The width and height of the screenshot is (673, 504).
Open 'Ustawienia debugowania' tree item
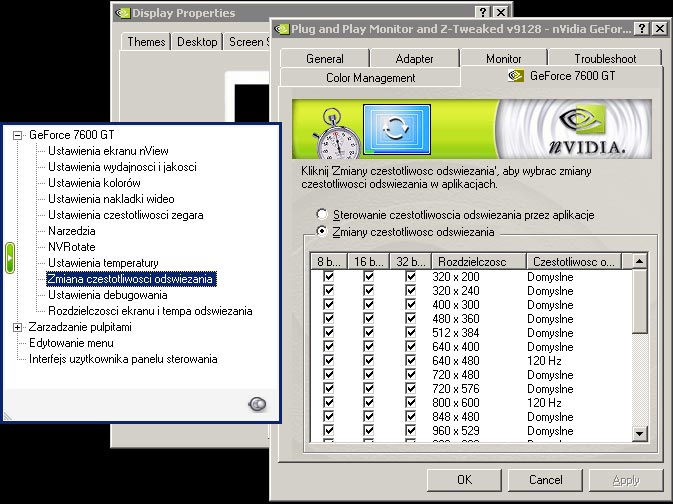[107, 295]
